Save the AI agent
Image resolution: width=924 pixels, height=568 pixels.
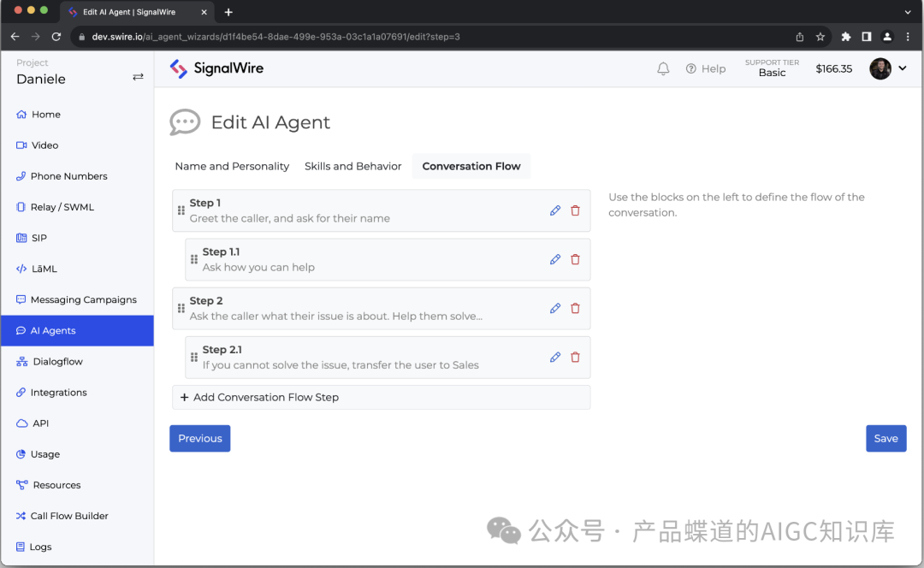click(885, 438)
